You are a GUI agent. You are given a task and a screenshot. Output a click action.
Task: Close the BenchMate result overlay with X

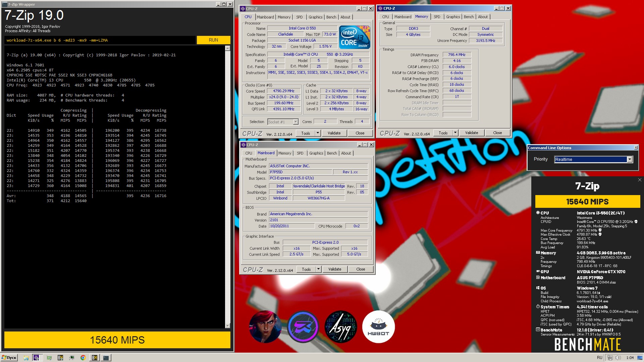640,180
